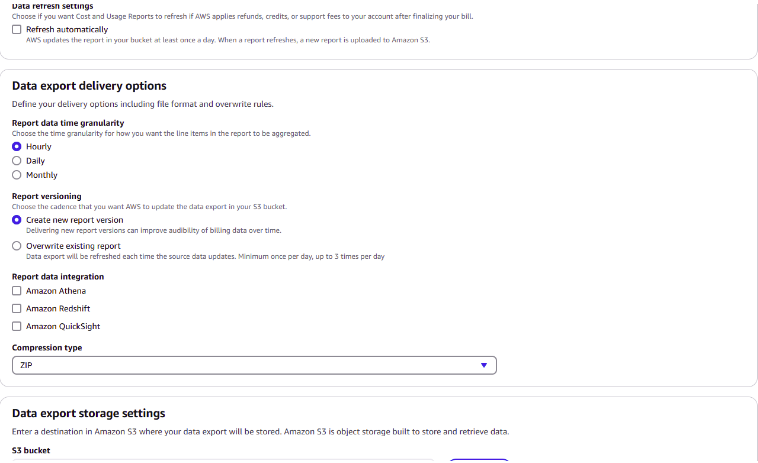Pick the Monthly granularity radio button
The height and width of the screenshot is (463, 758).
(16, 174)
